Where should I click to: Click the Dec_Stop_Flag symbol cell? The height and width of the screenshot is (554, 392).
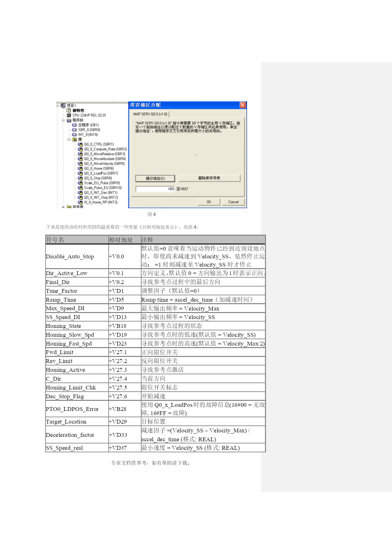pyautogui.click(x=77, y=396)
